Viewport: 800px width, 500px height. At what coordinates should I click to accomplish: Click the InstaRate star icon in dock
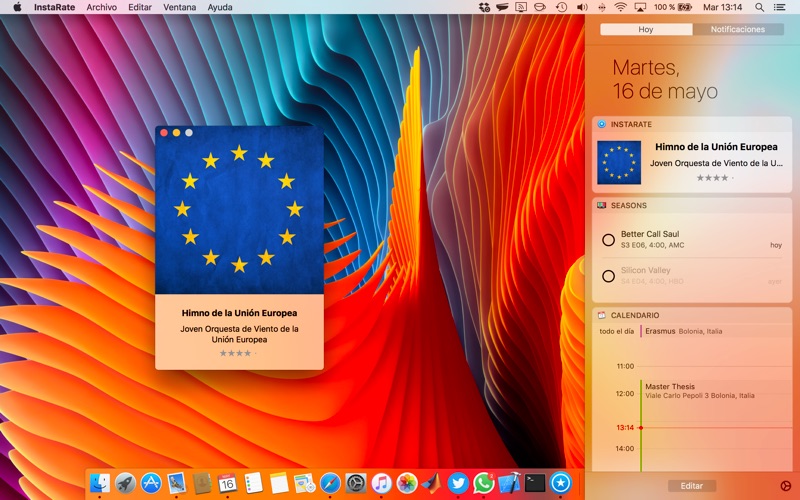[x=561, y=484]
